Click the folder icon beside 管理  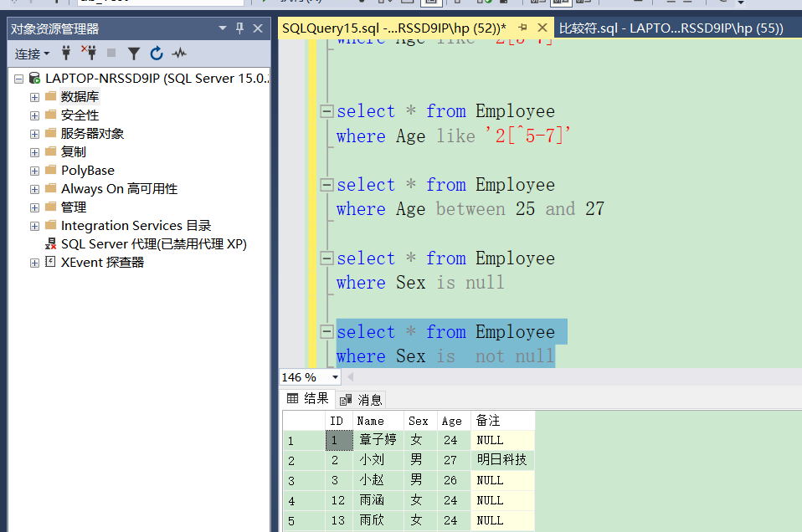tap(50, 207)
